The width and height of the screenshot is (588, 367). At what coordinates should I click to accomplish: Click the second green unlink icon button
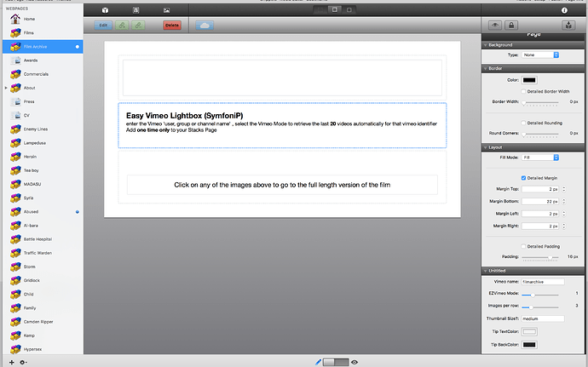(138, 25)
